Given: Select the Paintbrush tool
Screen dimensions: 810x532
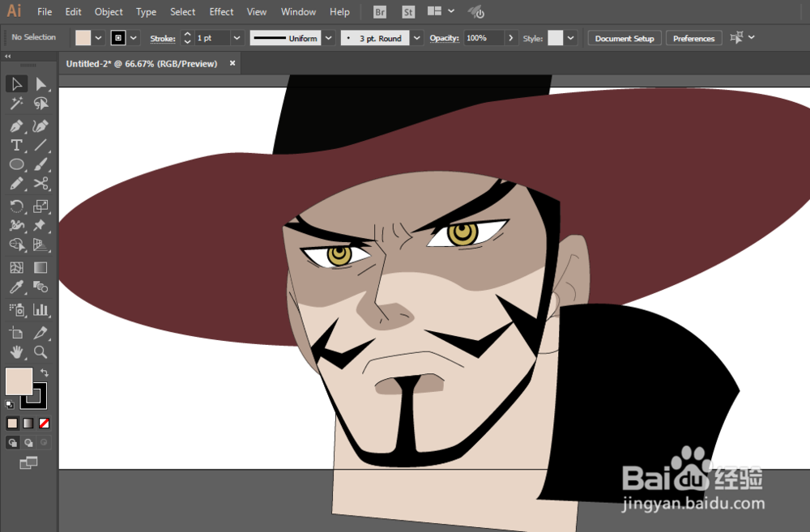Looking at the screenshot, I should pos(40,164).
